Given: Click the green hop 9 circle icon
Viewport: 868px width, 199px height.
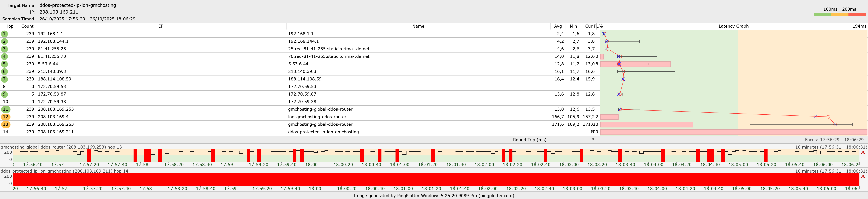Looking at the screenshot, I should coord(4,94).
